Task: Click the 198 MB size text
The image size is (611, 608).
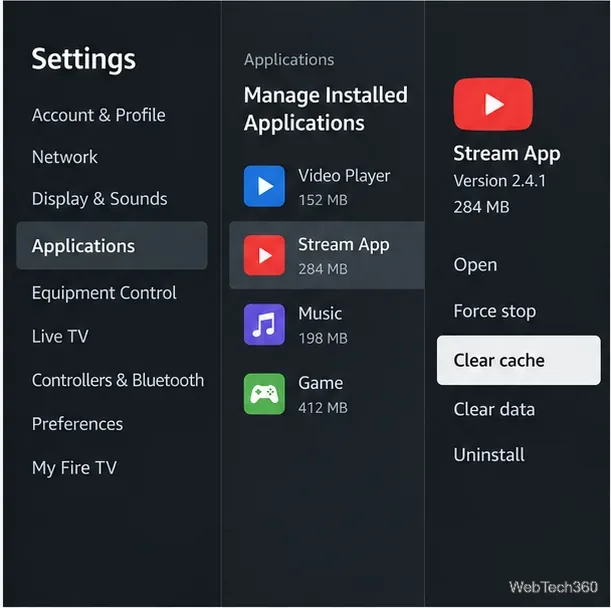Action: point(323,338)
